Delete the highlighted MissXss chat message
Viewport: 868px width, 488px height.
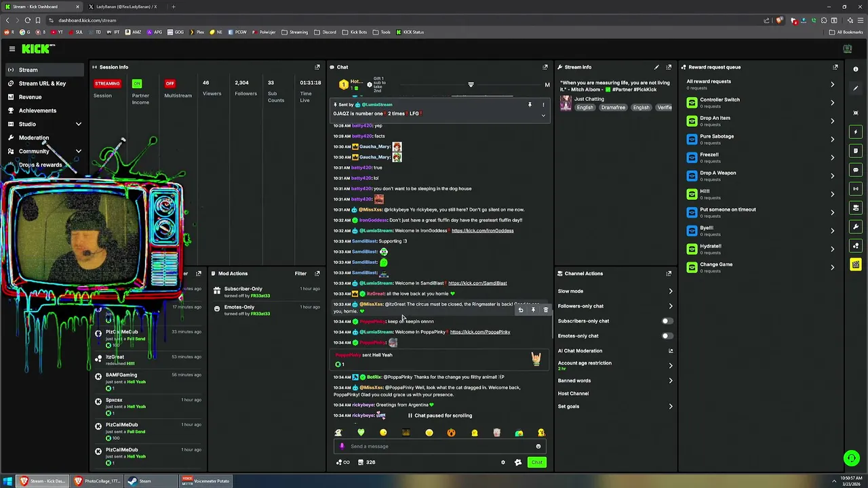pos(545,310)
